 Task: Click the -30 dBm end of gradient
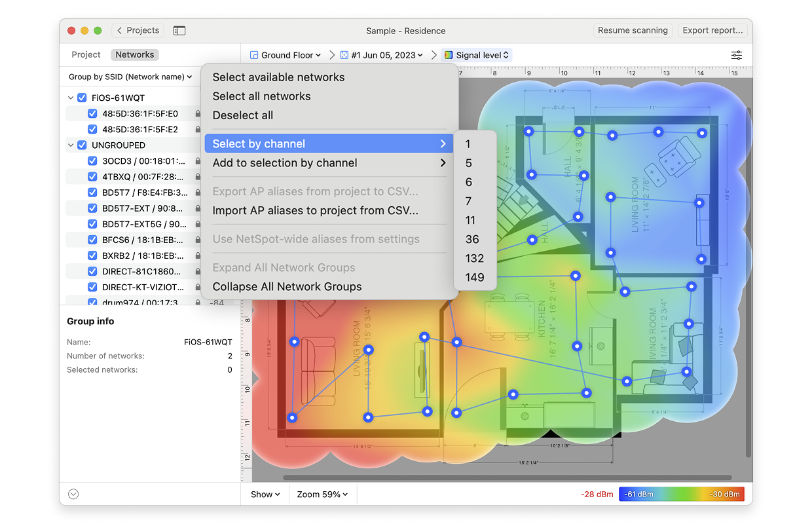pos(726,494)
